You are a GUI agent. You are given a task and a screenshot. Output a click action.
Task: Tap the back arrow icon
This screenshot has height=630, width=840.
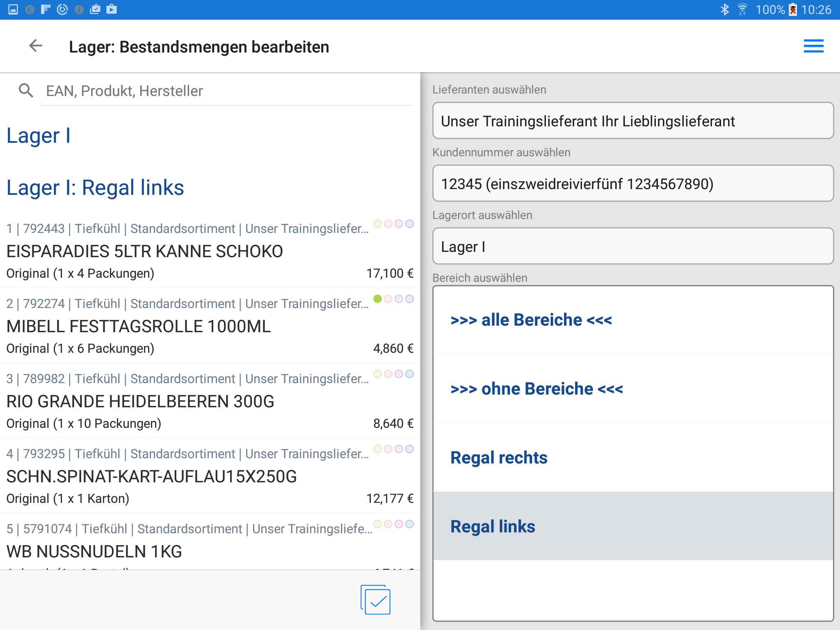point(36,46)
